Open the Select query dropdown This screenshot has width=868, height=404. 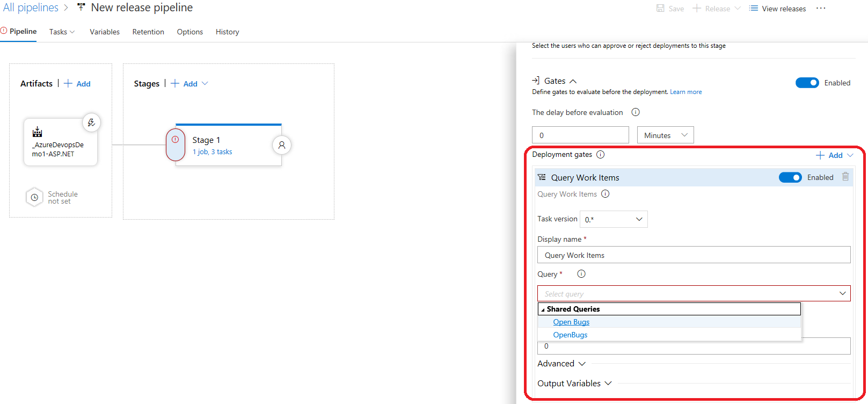pyautogui.click(x=694, y=293)
